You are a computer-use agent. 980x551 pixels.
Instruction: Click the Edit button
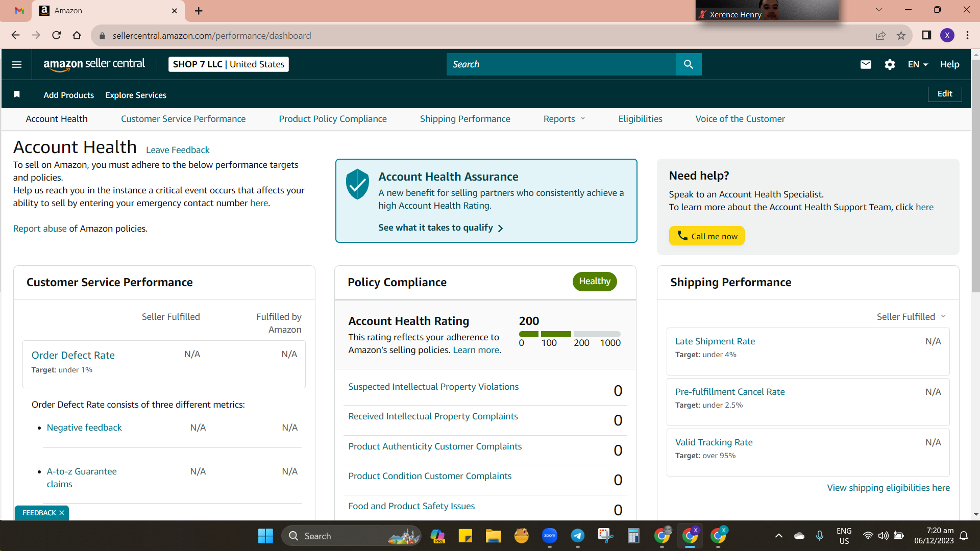[945, 94]
